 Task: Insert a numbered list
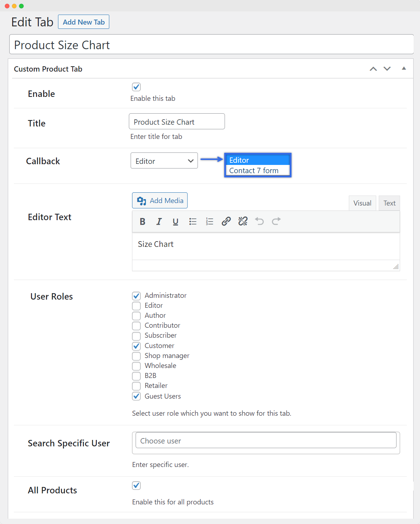click(x=209, y=222)
